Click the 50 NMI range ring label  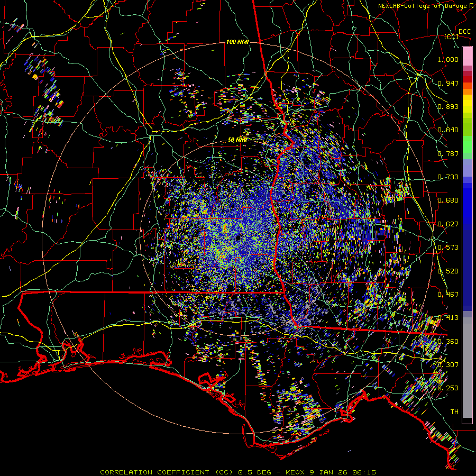coord(237,140)
